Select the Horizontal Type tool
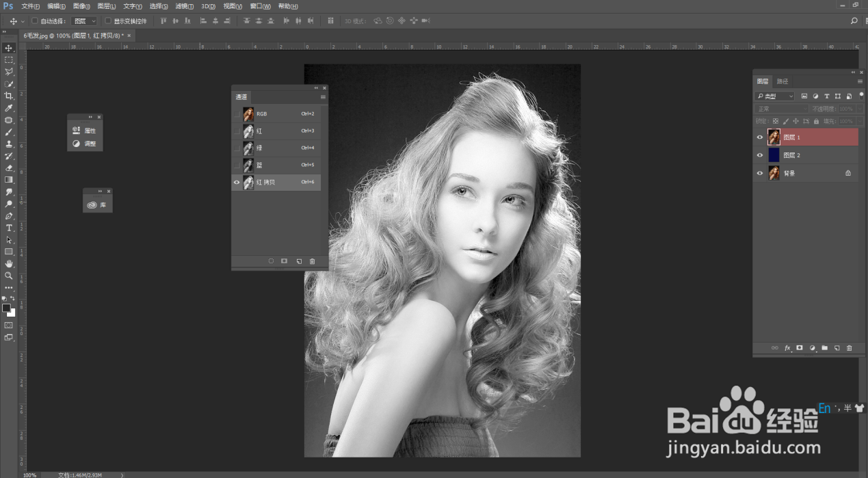This screenshot has width=868, height=478. coord(9,226)
